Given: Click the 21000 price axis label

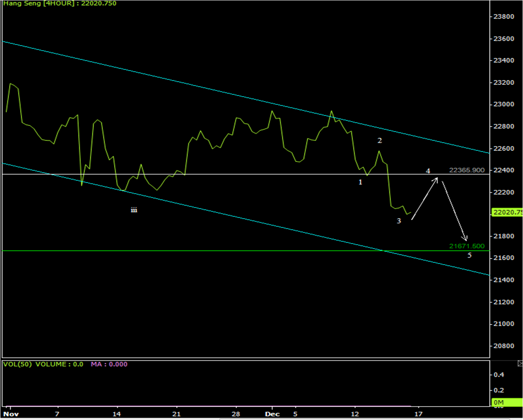Looking at the screenshot, I should 504,324.
